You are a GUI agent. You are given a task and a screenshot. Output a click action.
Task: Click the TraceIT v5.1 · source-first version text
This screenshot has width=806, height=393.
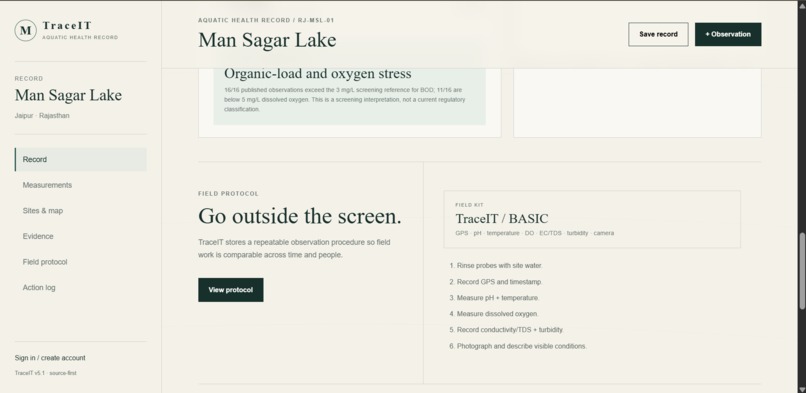[45, 373]
